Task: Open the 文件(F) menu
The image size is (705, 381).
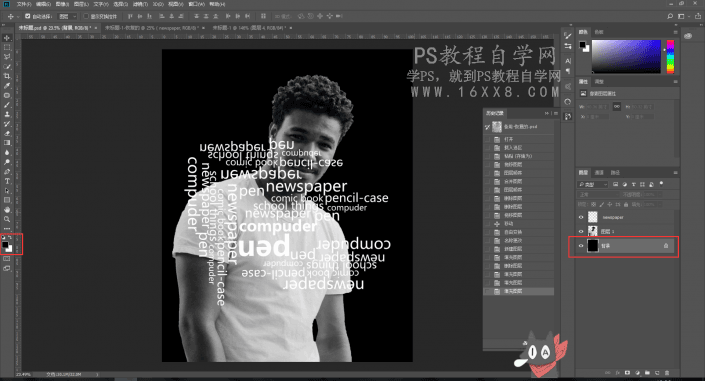Action: [x=24, y=4]
